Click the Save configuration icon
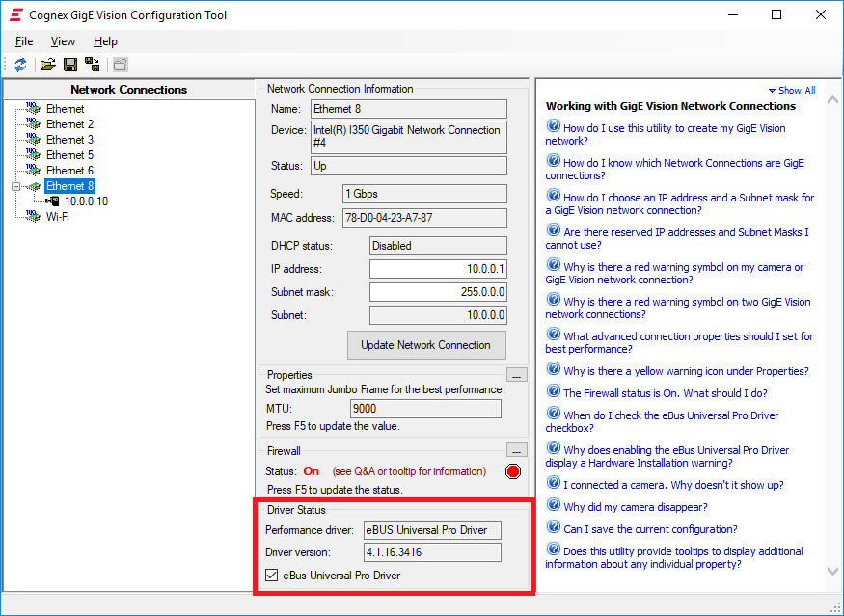The width and height of the screenshot is (844, 616). pyautogui.click(x=69, y=64)
